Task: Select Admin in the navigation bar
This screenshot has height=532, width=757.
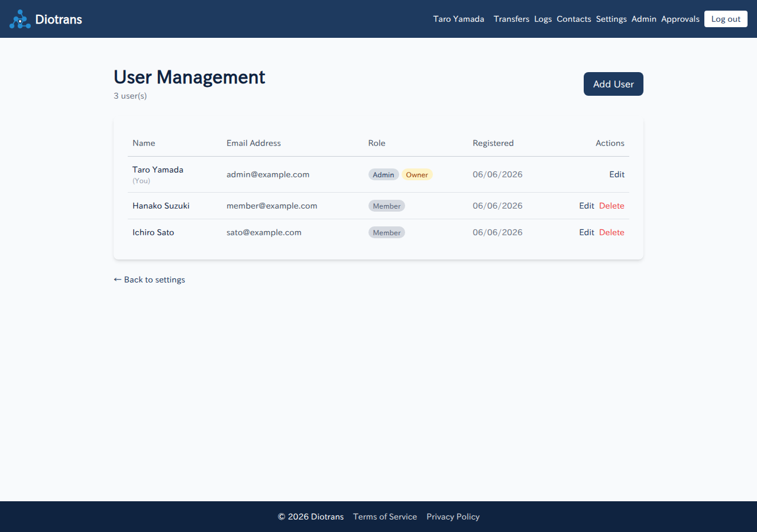Action: click(644, 19)
